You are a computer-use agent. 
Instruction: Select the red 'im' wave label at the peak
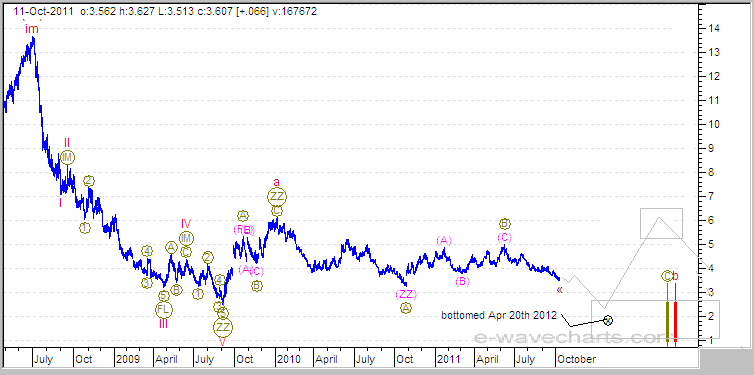[x=32, y=29]
